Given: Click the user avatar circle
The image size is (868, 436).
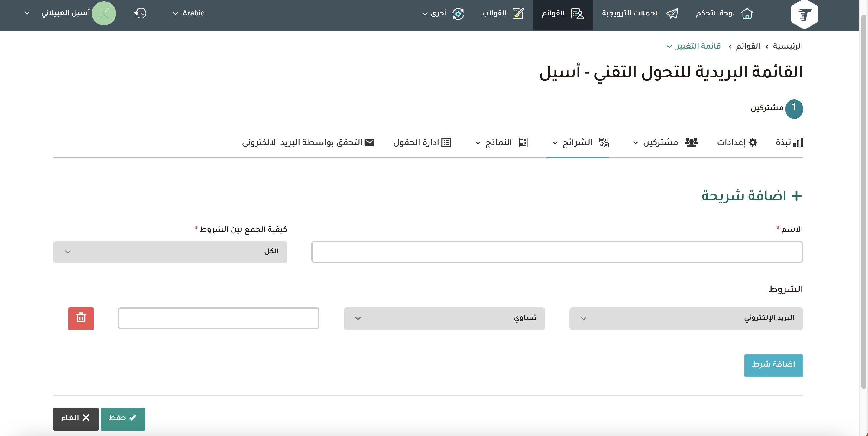Looking at the screenshot, I should 104,13.
